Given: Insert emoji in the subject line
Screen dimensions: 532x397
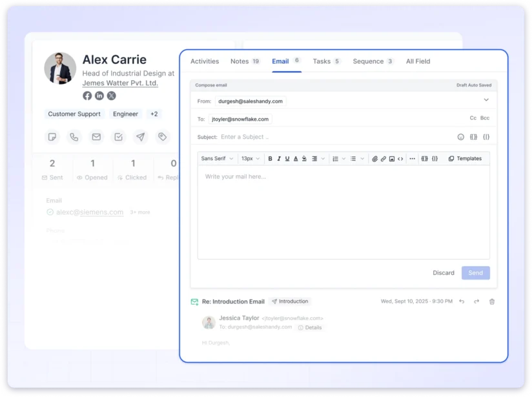Looking at the screenshot, I should point(461,137).
